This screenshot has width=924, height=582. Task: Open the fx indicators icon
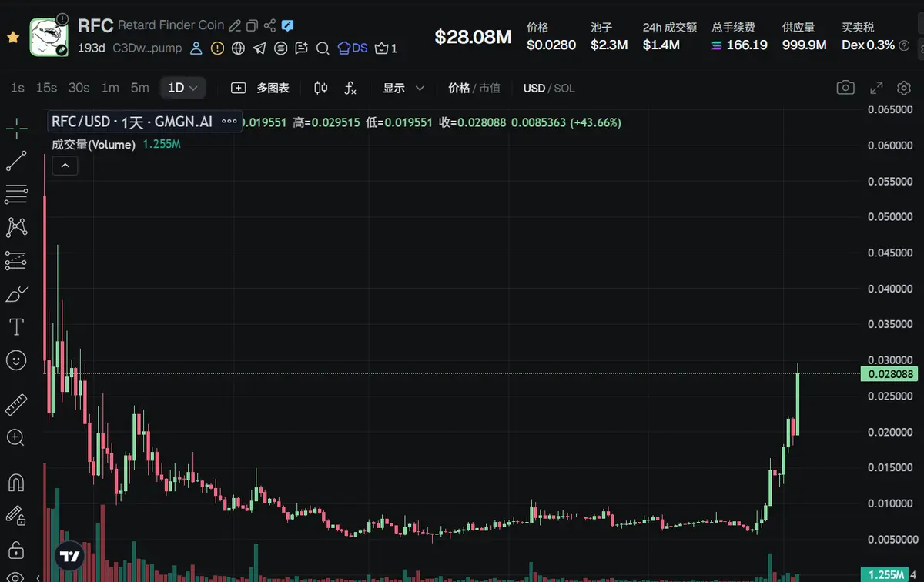(350, 88)
